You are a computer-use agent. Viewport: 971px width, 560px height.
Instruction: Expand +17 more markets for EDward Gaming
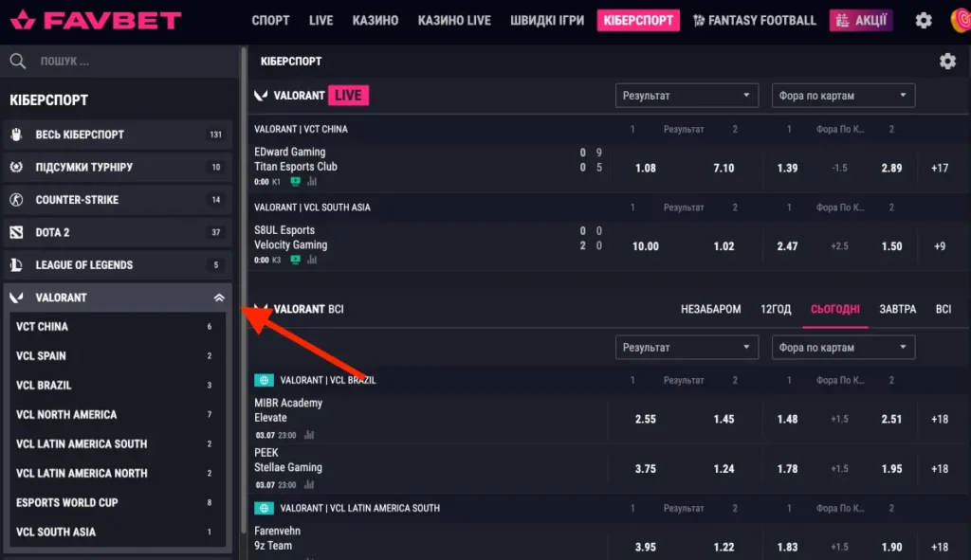pyautogui.click(x=940, y=168)
